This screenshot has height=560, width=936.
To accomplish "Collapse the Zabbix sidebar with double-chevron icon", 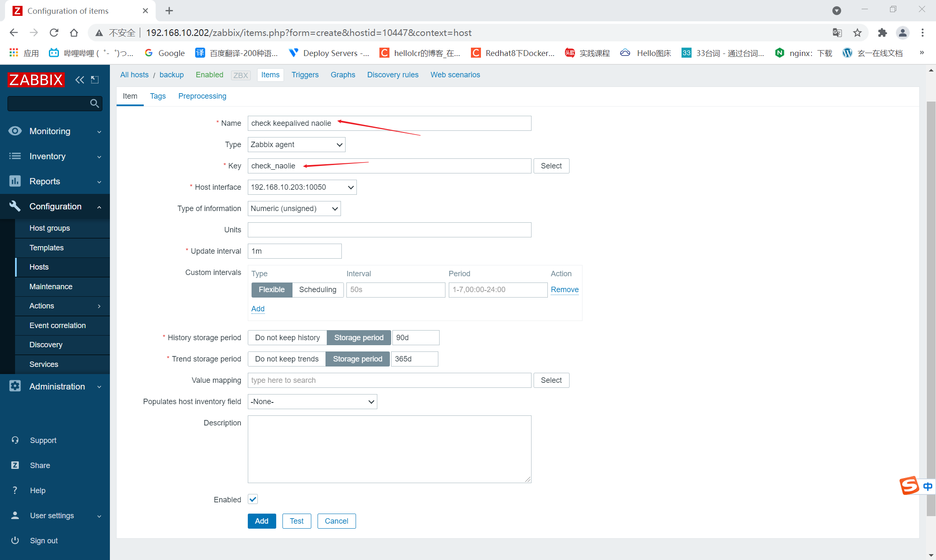I will (79, 80).
